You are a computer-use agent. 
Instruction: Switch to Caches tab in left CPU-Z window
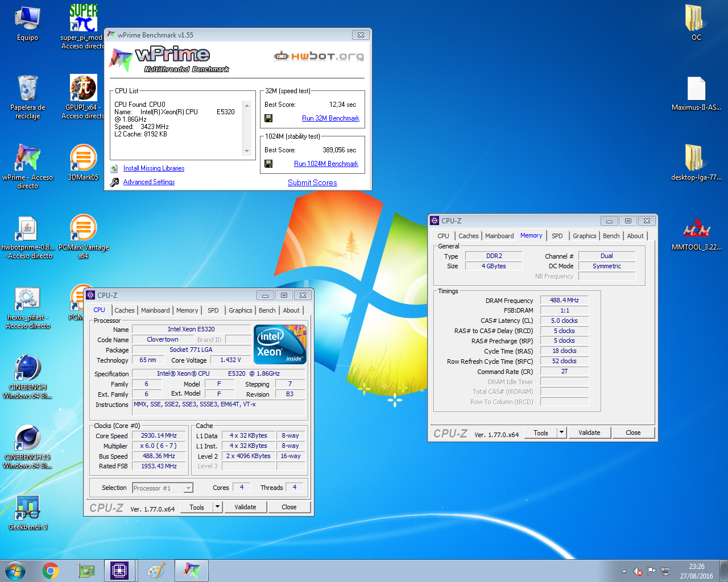click(124, 310)
